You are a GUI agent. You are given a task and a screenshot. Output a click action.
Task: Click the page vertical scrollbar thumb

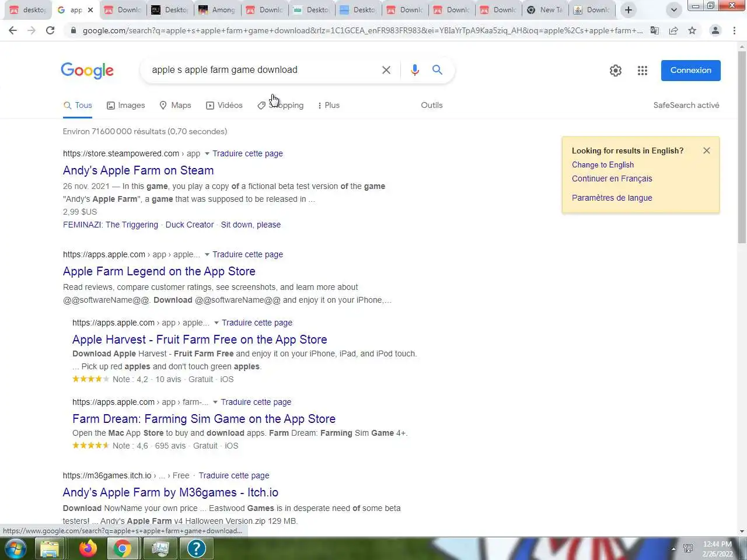(742, 147)
